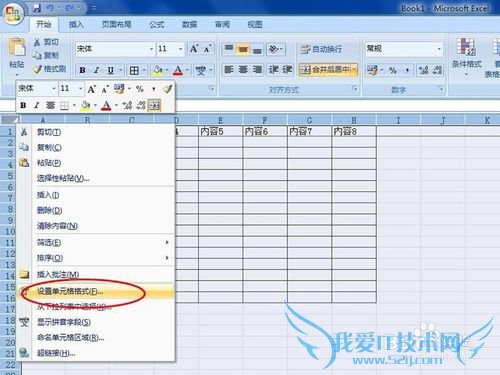Apply percent style in ribbon

click(393, 70)
